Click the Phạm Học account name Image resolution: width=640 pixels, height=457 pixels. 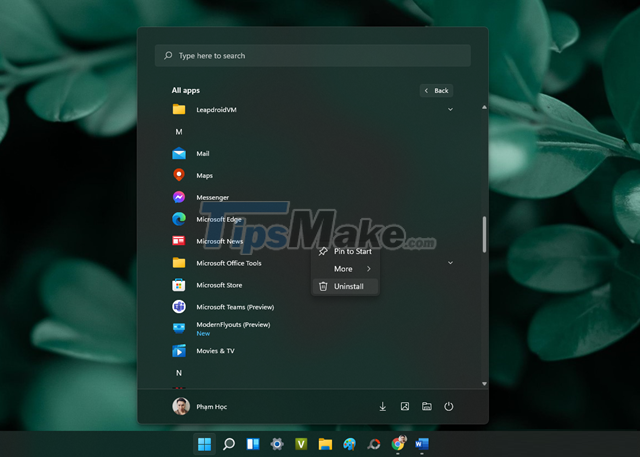tap(211, 407)
